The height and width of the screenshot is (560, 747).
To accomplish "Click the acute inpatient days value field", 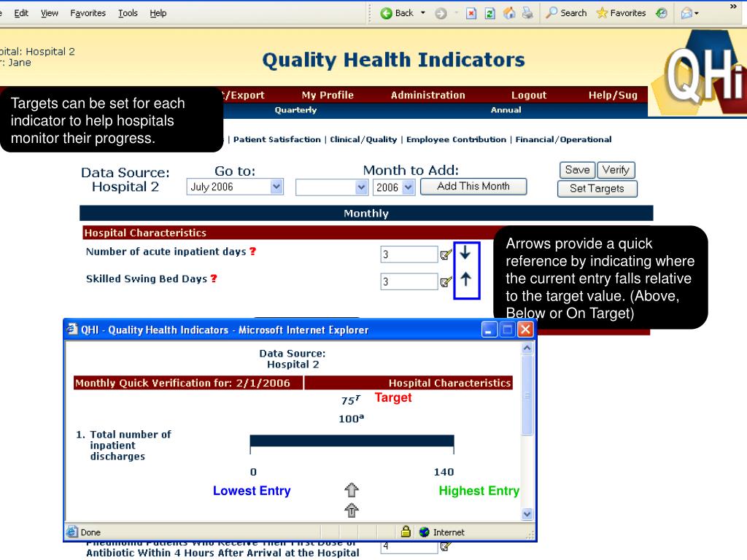I will pos(409,254).
